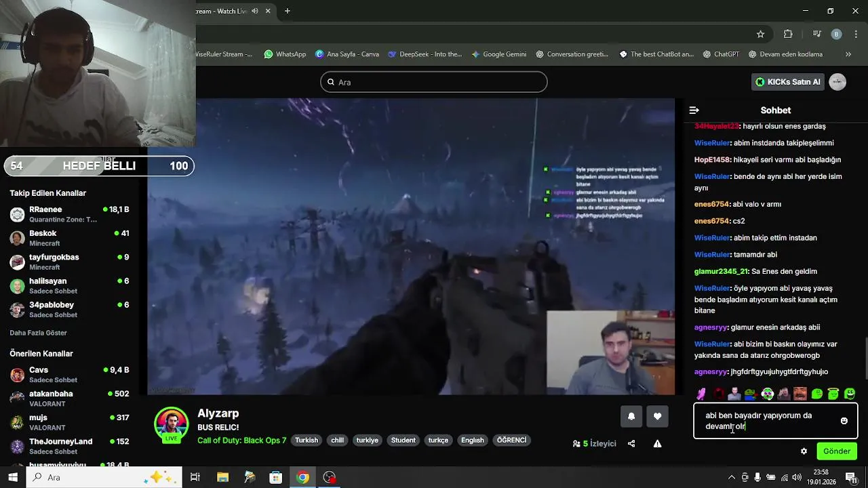868x488 pixels.
Task: Bookmark this page with star icon
Action: tap(760, 34)
